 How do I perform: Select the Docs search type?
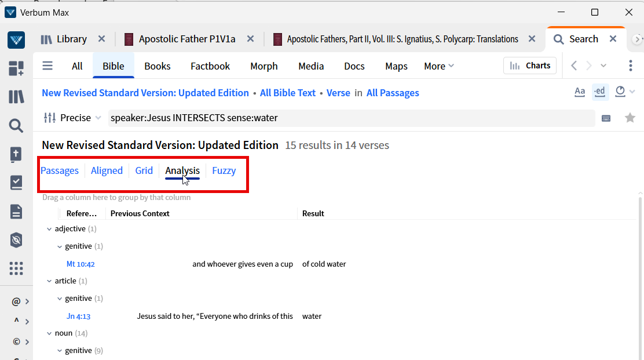(354, 66)
